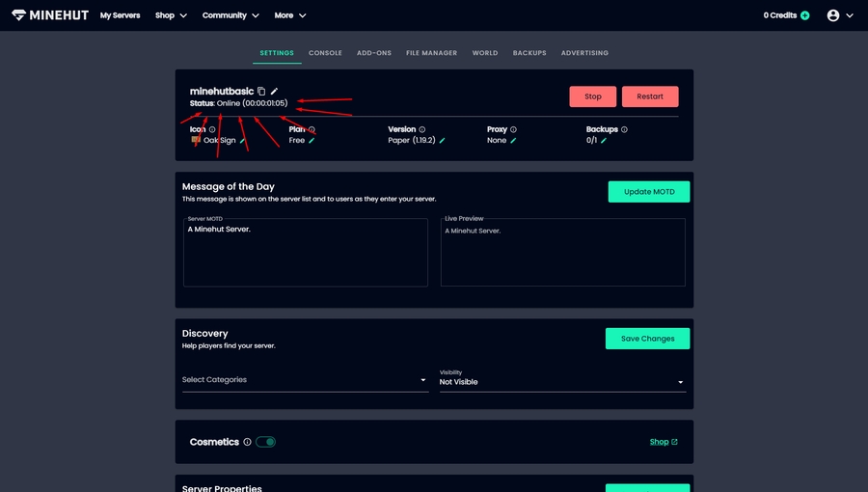Toggle the Cosmetics switch
This screenshot has height=492, width=868.
[266, 442]
